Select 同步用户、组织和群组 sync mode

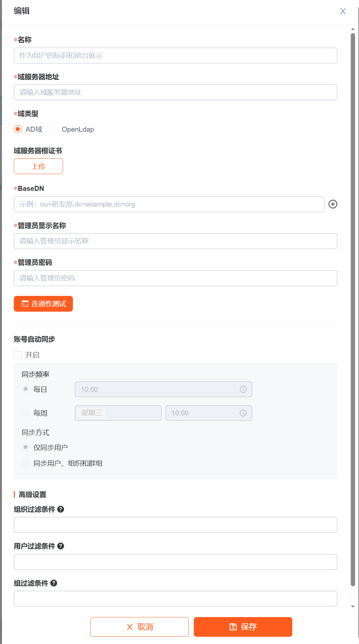[x=26, y=463]
